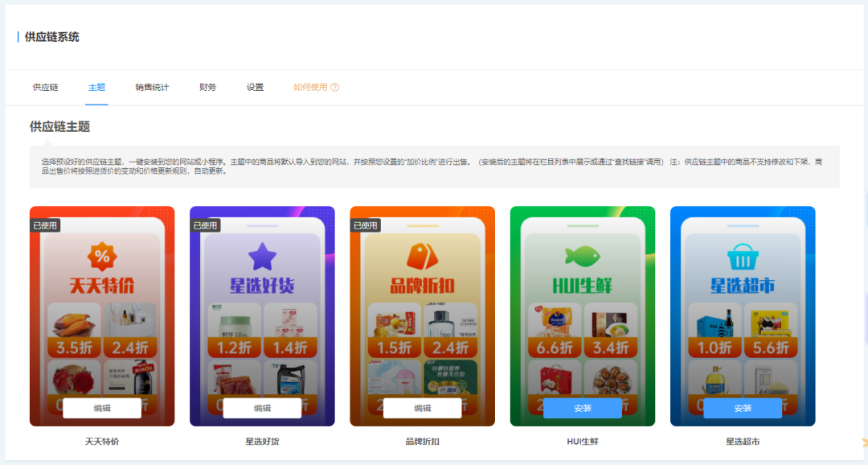Switch to the 主题 tab
Image resolution: width=868 pixels, height=465 pixels.
point(96,87)
